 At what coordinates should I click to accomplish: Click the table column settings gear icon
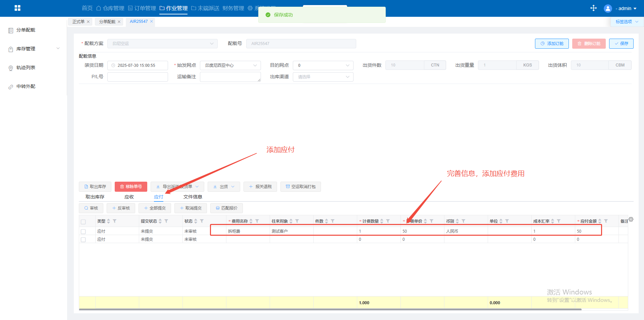631,219
